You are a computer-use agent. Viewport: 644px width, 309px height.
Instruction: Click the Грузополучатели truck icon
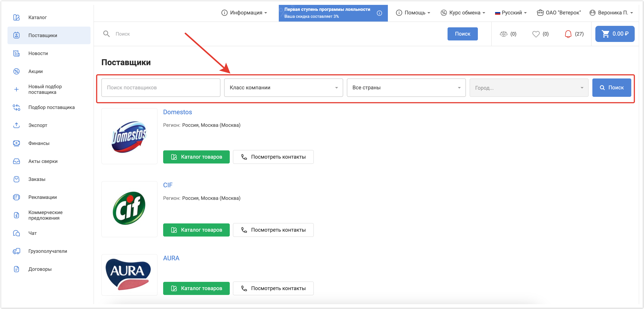tap(16, 251)
